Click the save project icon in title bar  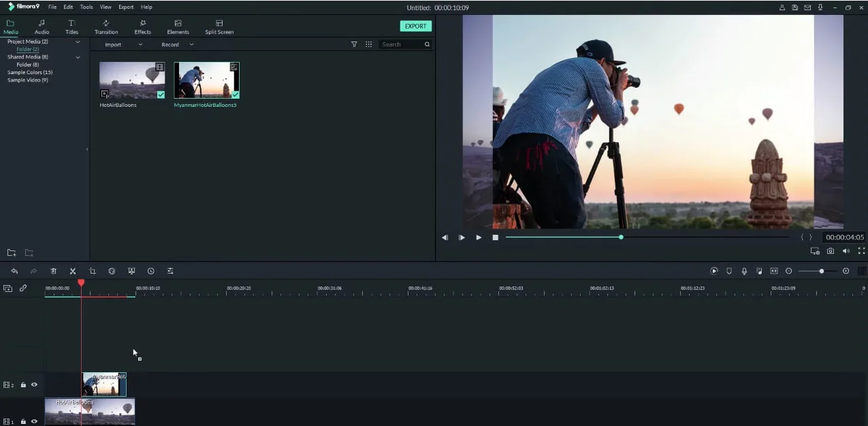795,7
